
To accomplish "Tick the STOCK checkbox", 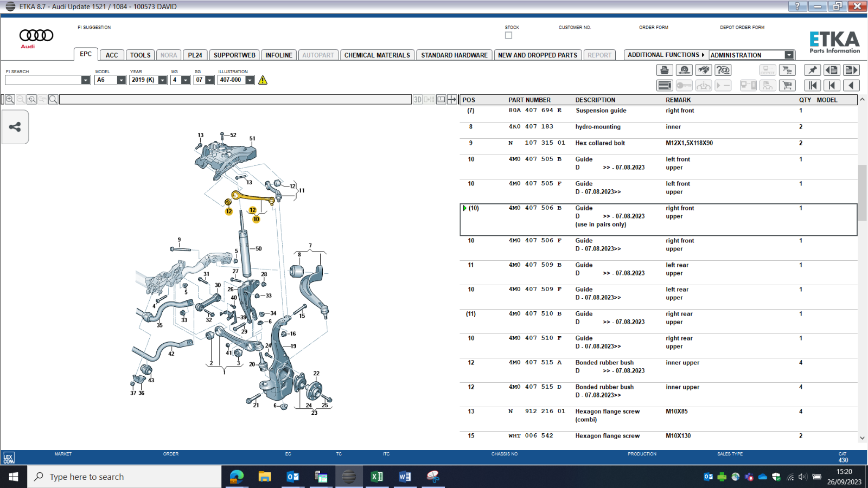I will point(508,35).
